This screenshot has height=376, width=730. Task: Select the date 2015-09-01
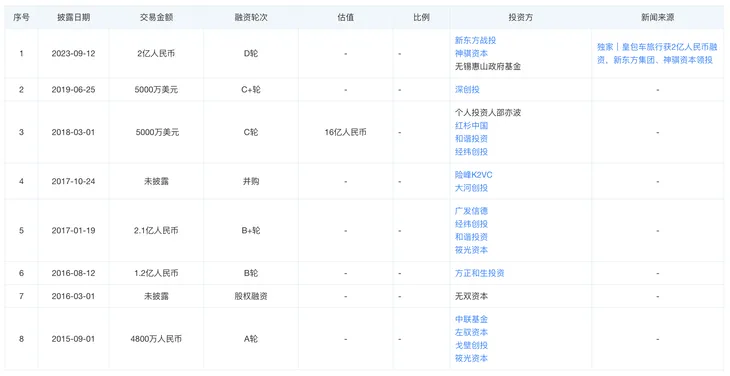click(x=73, y=339)
